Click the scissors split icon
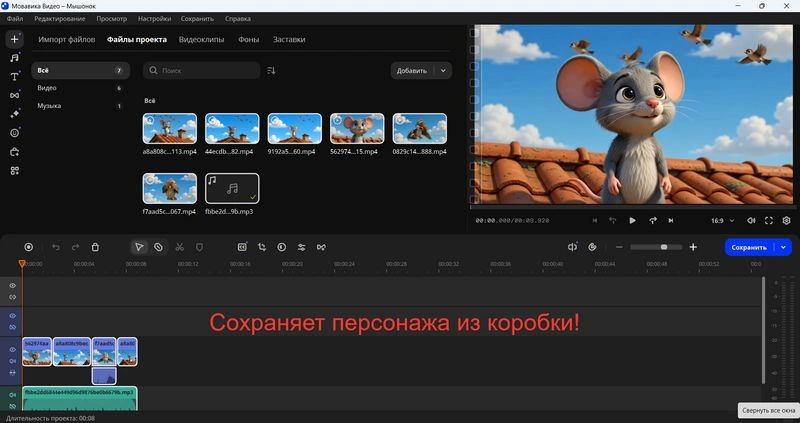Viewport: 800px width, 423px height. point(179,247)
